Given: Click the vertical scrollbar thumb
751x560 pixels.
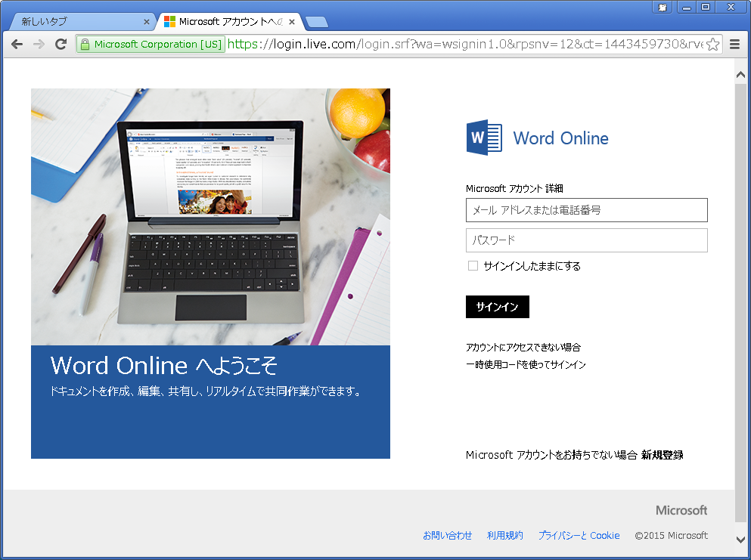Looking at the screenshot, I should click(x=740, y=302).
